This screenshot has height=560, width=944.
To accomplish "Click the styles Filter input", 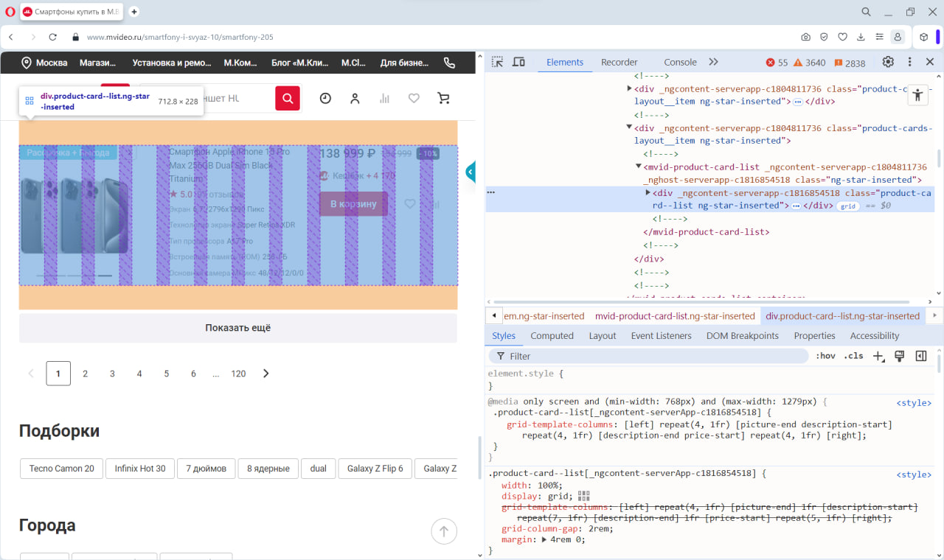I will 648,356.
